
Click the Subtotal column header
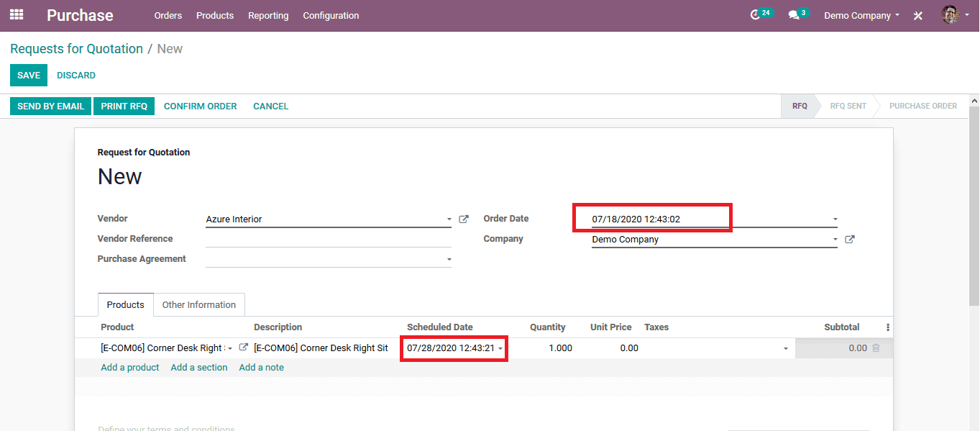pyautogui.click(x=842, y=327)
